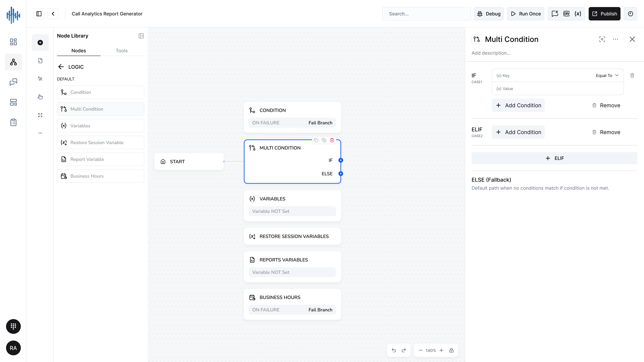Click the Value input field
Screen dimensions: 644x362
click(x=558, y=88)
